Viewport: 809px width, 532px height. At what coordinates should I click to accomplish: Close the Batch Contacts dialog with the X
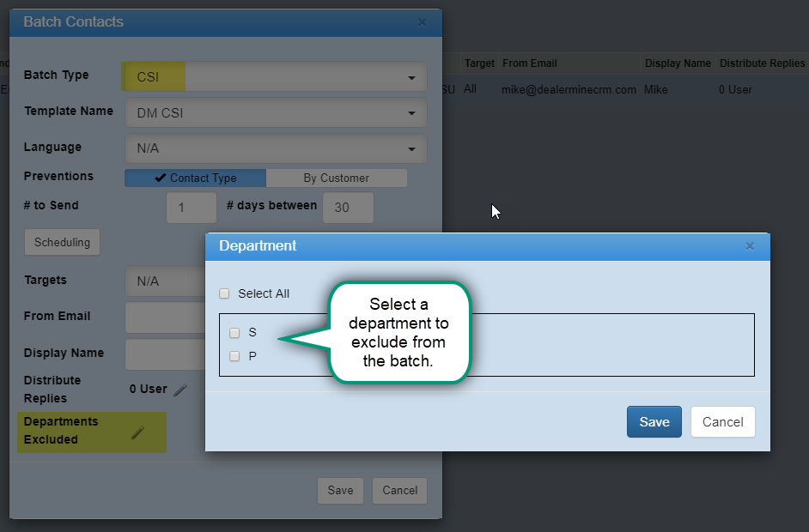(x=422, y=22)
